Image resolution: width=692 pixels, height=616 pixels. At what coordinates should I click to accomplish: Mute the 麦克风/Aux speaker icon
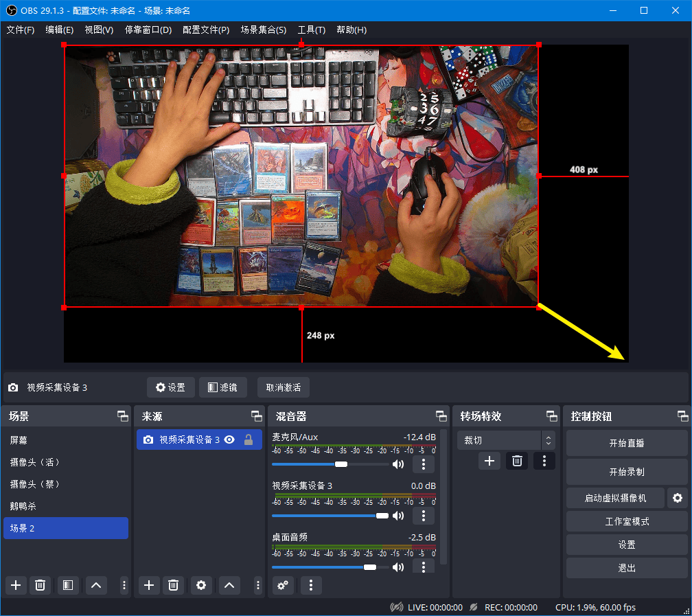[398, 464]
